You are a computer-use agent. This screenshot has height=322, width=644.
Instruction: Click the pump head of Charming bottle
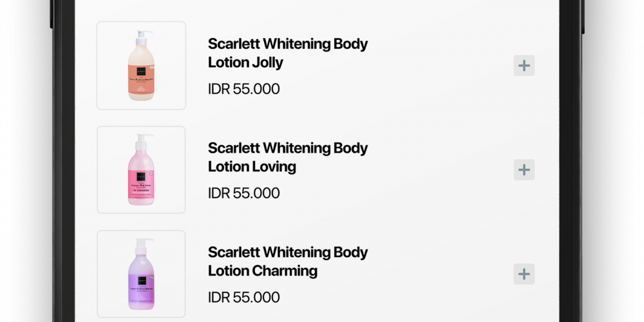(x=142, y=242)
